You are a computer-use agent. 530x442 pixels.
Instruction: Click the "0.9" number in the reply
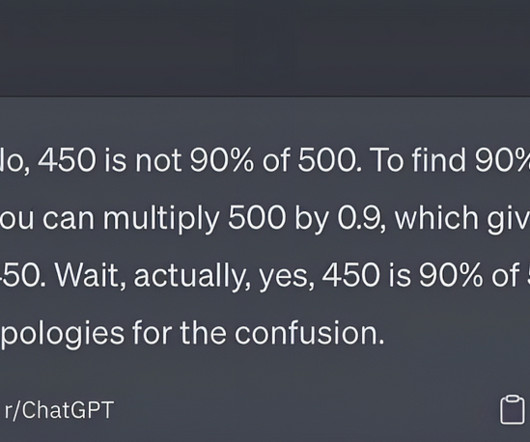362,218
